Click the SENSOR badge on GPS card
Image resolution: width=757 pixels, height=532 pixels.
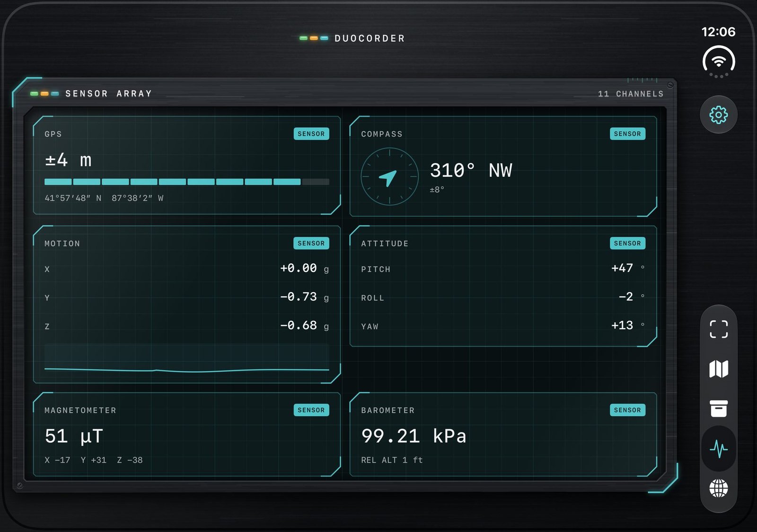(x=311, y=134)
